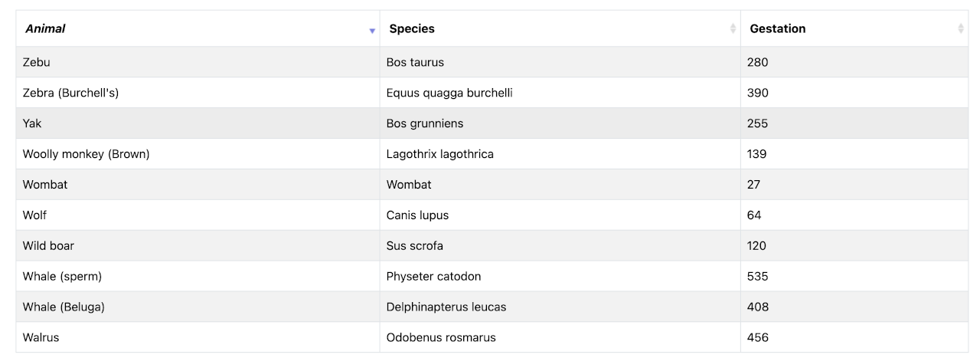980x358 pixels.
Task: Click the Wild boar animal cell
Action: coord(48,246)
